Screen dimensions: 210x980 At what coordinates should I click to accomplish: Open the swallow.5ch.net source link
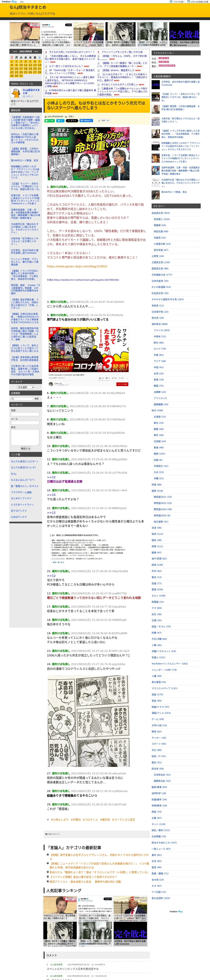[87, 280]
